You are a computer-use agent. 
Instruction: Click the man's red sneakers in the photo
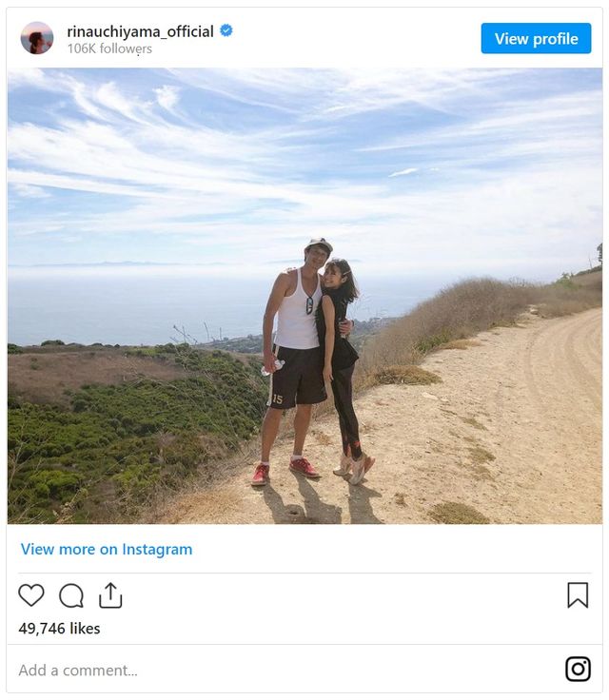(304, 467)
